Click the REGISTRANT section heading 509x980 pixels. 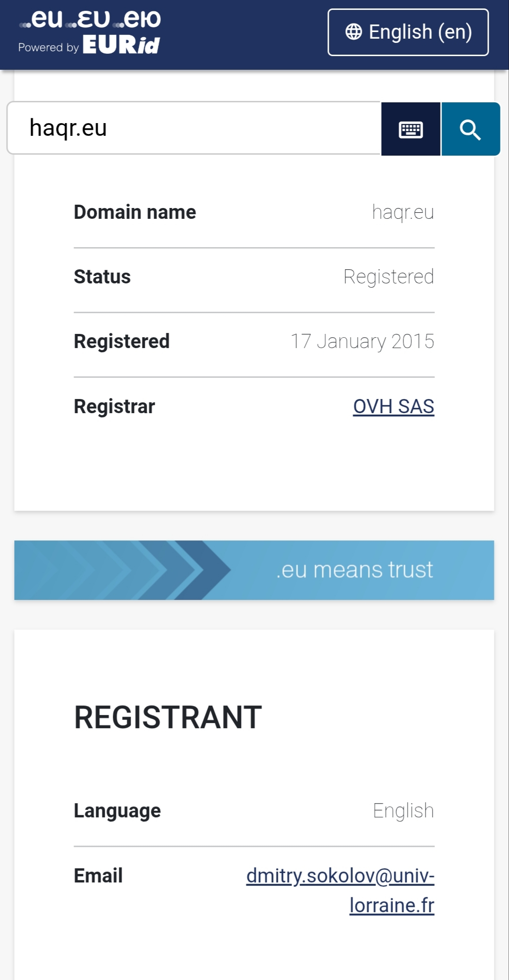168,717
